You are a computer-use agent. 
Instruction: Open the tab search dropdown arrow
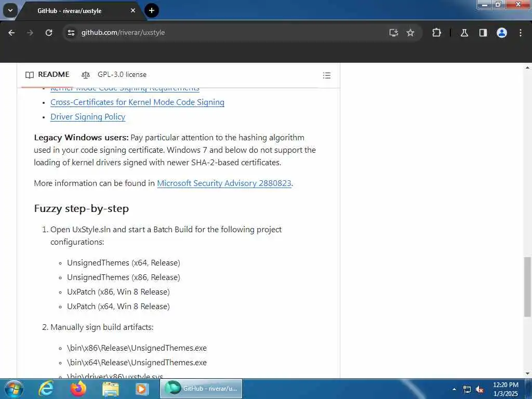[x=10, y=10]
